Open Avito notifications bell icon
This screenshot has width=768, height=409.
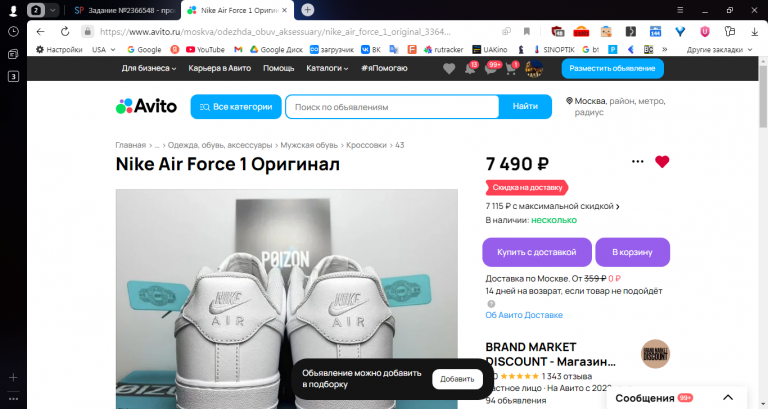click(470, 69)
